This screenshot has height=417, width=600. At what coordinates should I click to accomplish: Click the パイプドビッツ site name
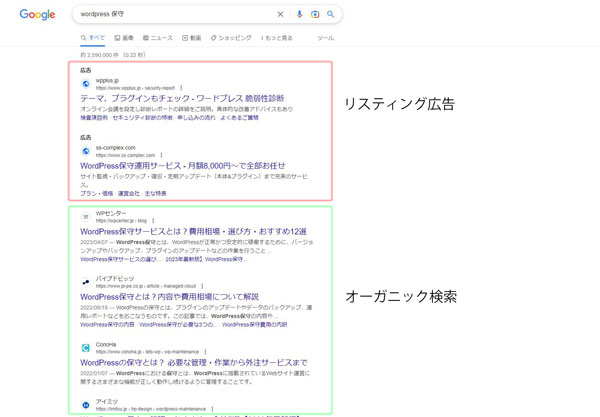click(115, 278)
